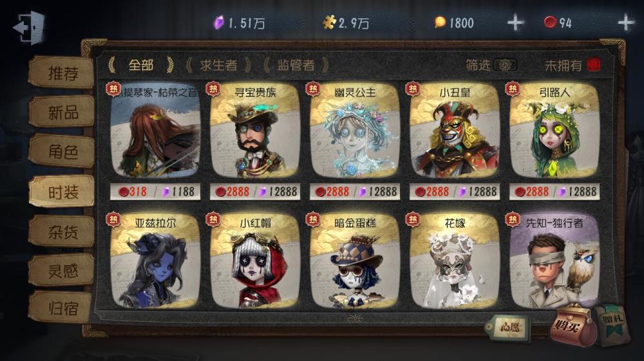This screenshot has width=644, height=361.
Task: Tap the plus icon next to 94 echoes
Action: pos(626,22)
